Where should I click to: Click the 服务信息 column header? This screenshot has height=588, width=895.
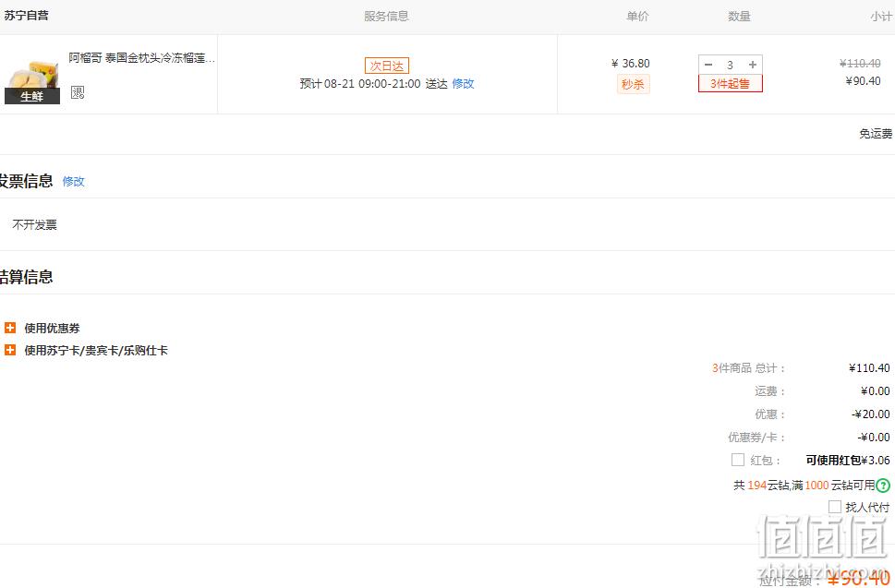386,16
